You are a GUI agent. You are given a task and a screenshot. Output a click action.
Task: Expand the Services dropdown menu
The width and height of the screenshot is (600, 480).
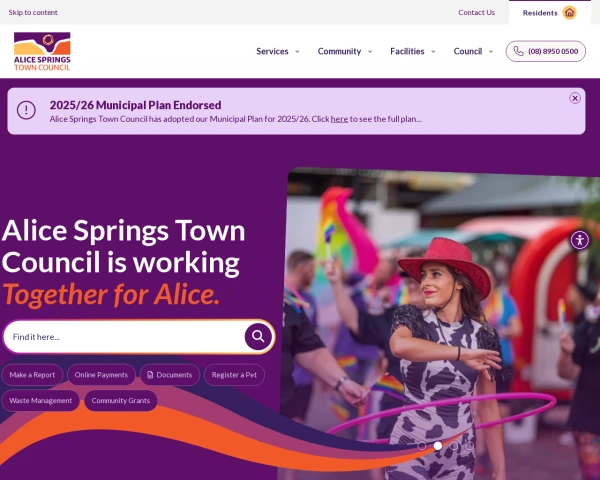click(x=278, y=51)
